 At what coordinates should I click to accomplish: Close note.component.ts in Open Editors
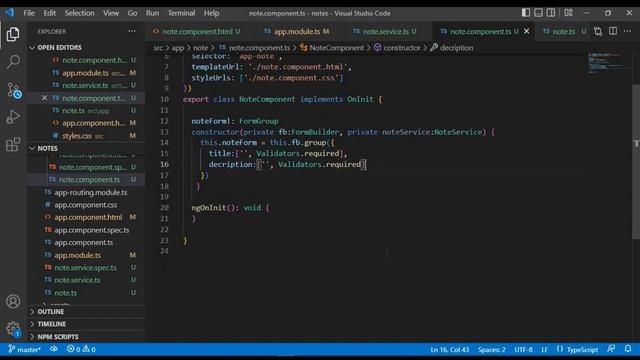44,98
